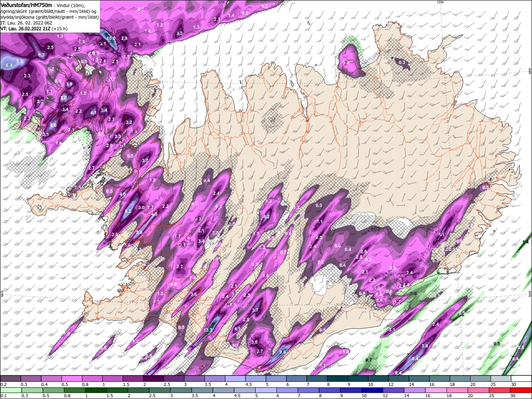Click the 3.9 precipitation value on the map
The image size is (532, 399).
point(69,84)
